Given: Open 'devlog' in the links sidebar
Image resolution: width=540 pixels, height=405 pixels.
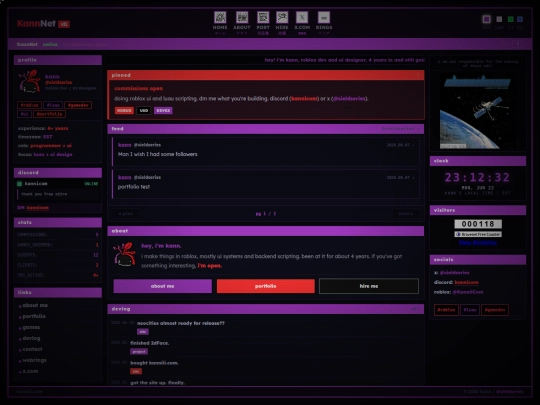Looking at the screenshot, I should 31,338.
